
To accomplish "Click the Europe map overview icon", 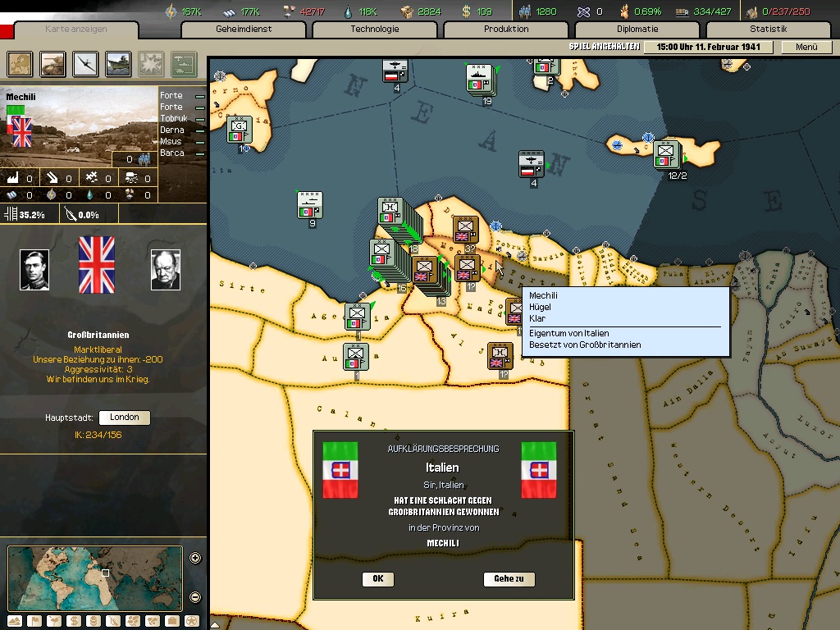I will coord(21,63).
